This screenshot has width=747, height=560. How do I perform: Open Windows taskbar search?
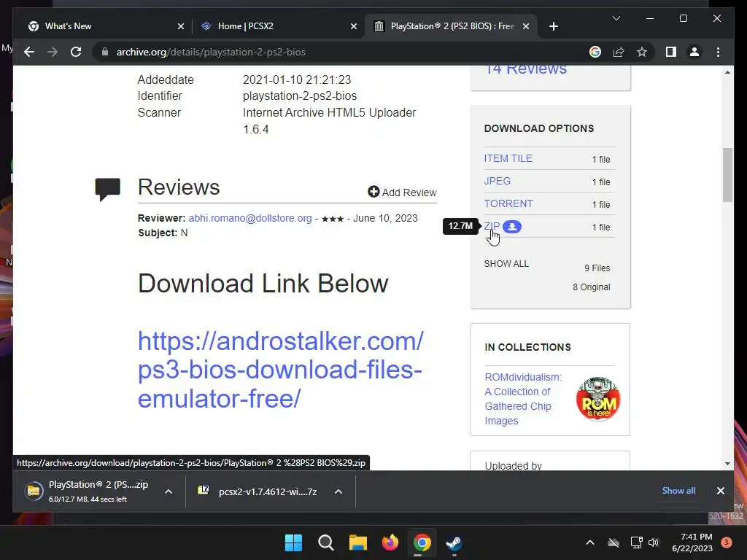click(326, 542)
